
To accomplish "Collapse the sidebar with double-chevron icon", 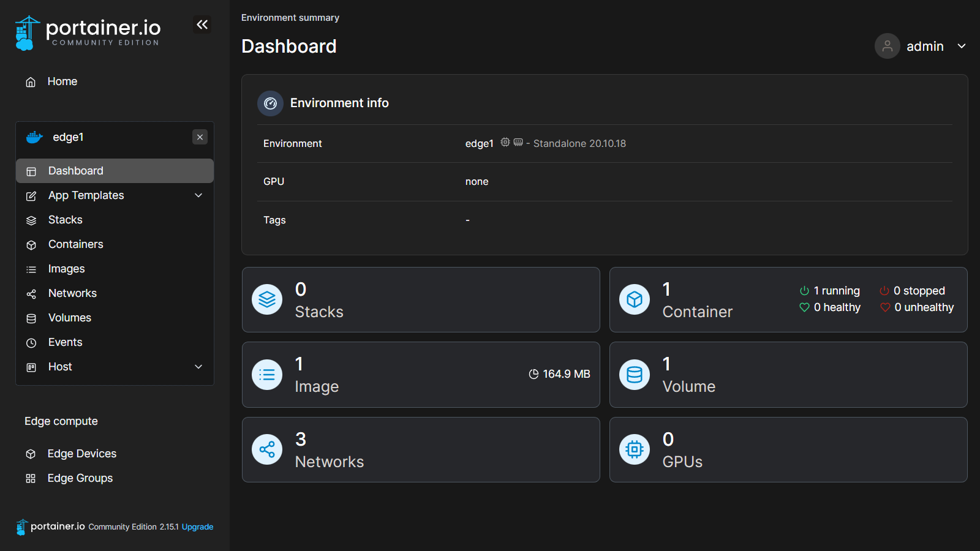I will point(202,24).
